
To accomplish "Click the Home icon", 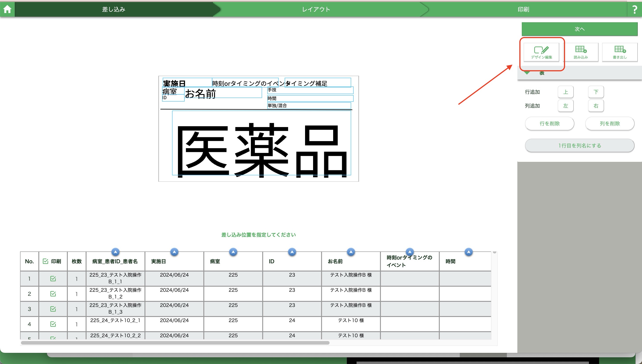I will pyautogui.click(x=7, y=9).
